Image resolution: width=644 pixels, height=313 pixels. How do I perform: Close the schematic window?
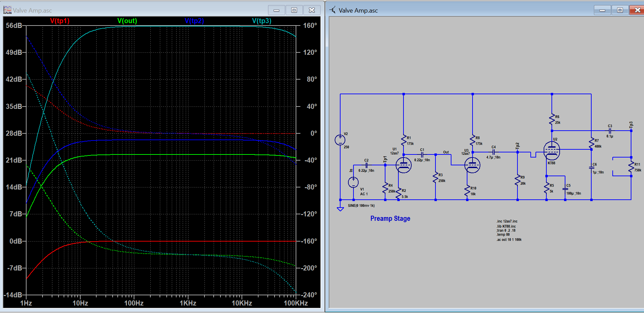pyautogui.click(x=637, y=10)
